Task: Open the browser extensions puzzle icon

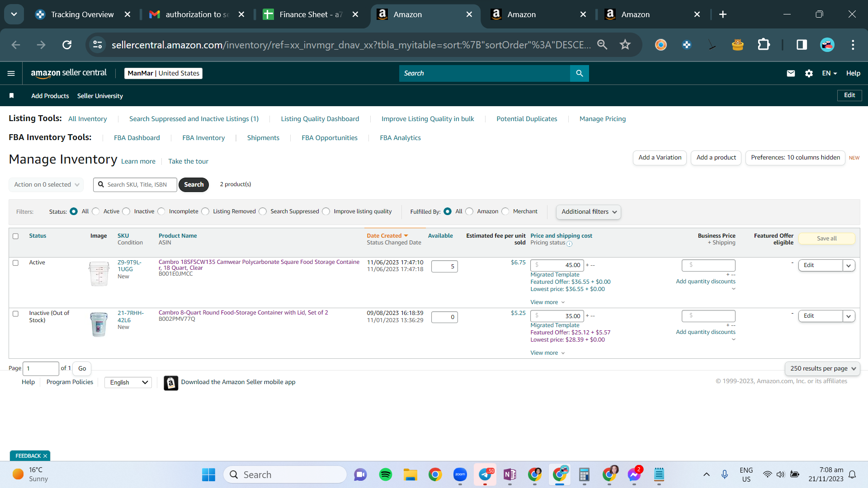Action: 764,45
